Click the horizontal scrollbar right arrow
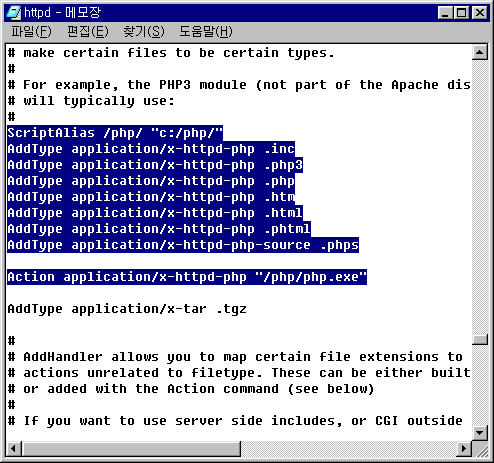This screenshot has height=463, width=494. (x=464, y=449)
